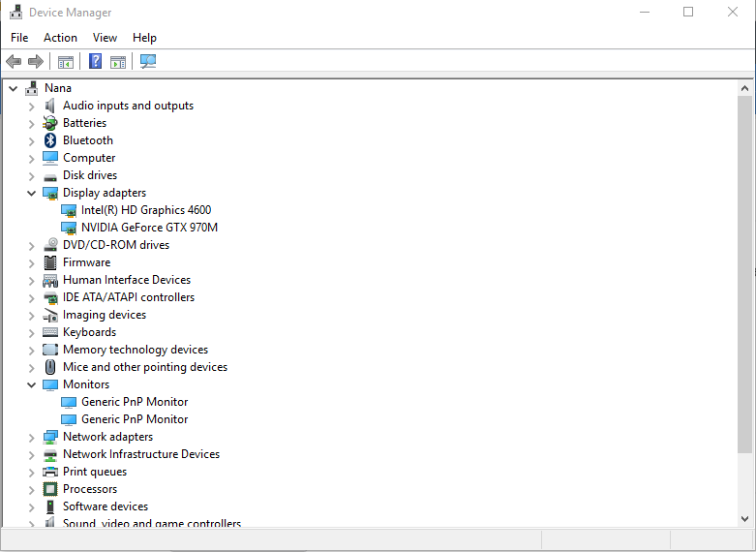
Task: Click the DVD/CD-ROM drives disc icon
Action: [x=50, y=245]
